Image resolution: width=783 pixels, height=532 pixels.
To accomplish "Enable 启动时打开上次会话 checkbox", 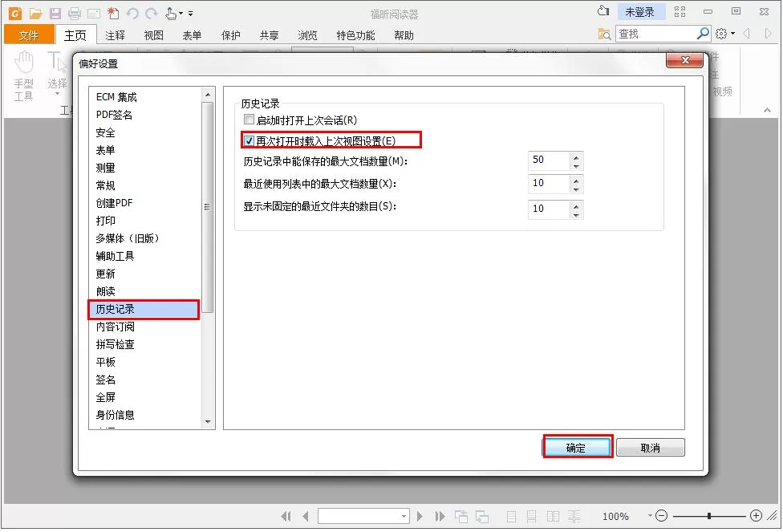I will tap(249, 120).
